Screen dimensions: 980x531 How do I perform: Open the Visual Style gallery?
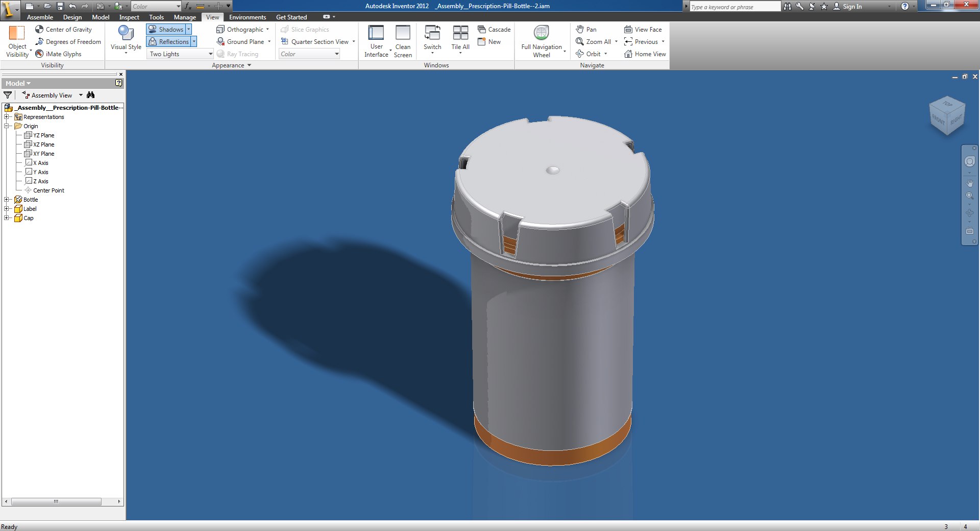pyautogui.click(x=126, y=40)
